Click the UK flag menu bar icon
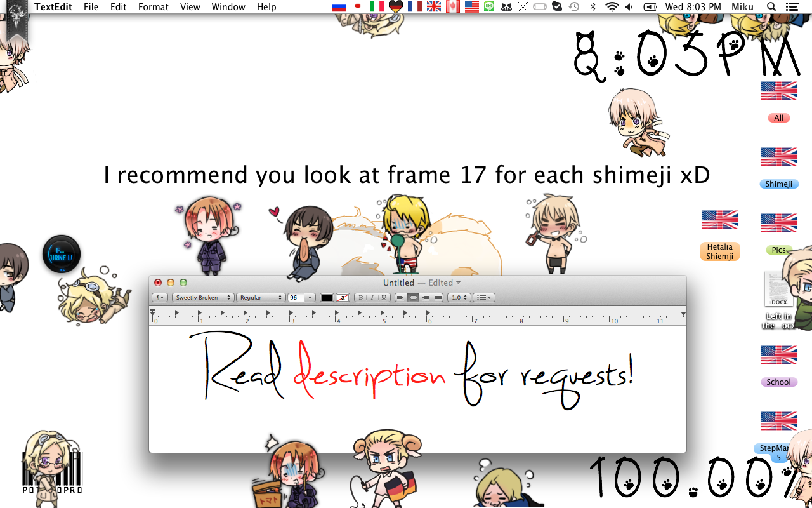Viewport: 812px width, 508px height. [434, 7]
